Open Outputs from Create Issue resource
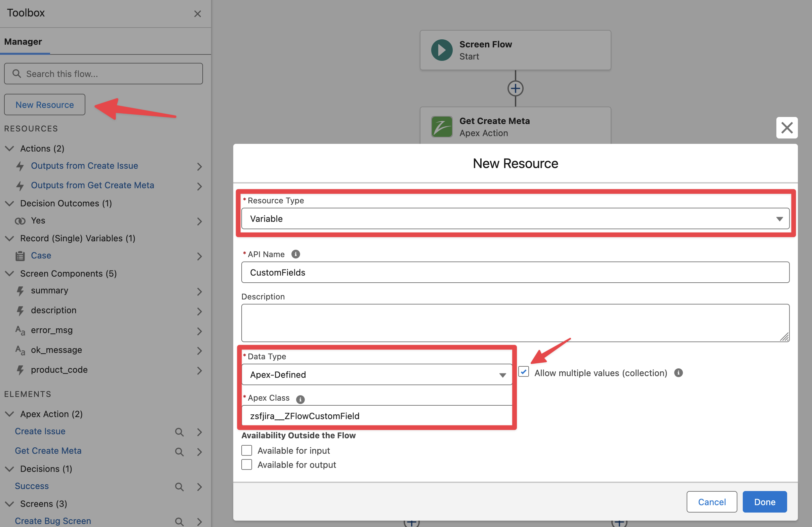 pos(84,166)
